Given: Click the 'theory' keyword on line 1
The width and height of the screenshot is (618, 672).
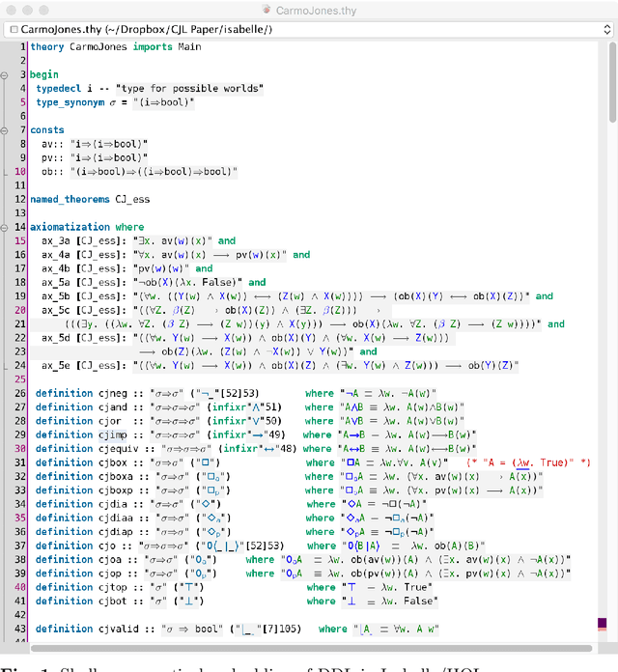Looking at the screenshot, I should pyautogui.click(x=45, y=46).
